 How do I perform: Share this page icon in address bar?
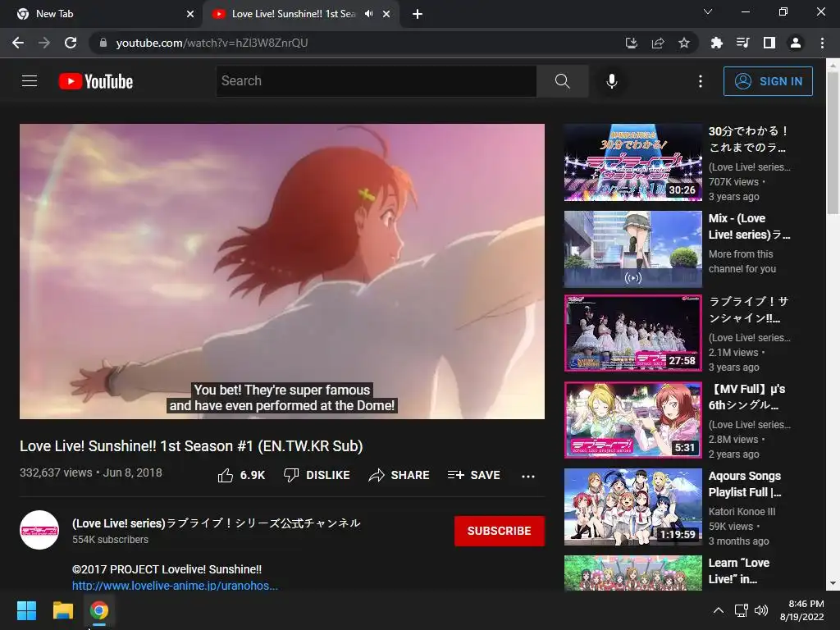coord(658,43)
